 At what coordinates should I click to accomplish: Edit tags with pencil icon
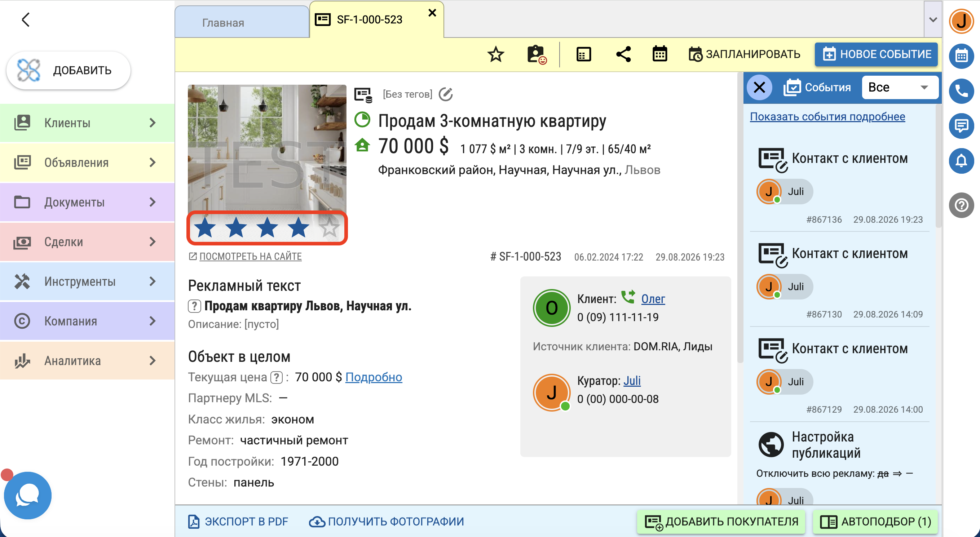click(446, 94)
